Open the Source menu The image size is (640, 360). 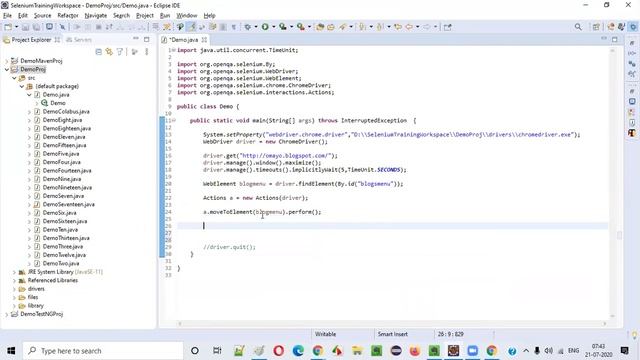(x=42, y=16)
